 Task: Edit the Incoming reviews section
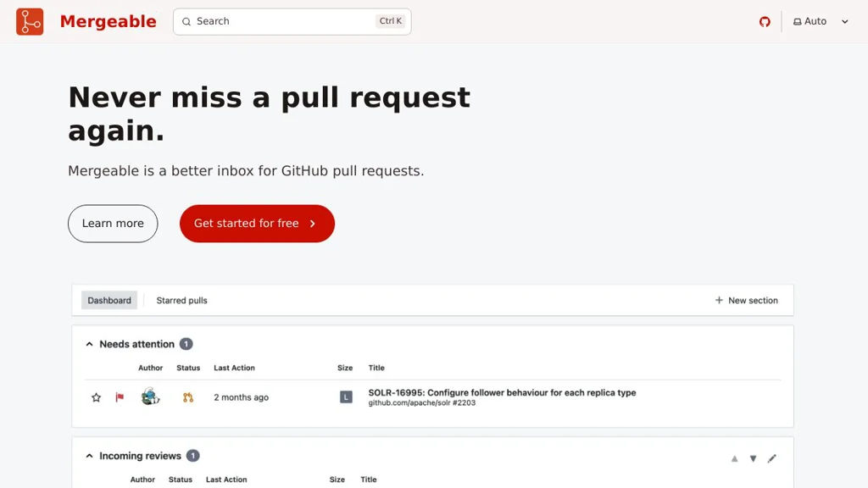[771, 459]
